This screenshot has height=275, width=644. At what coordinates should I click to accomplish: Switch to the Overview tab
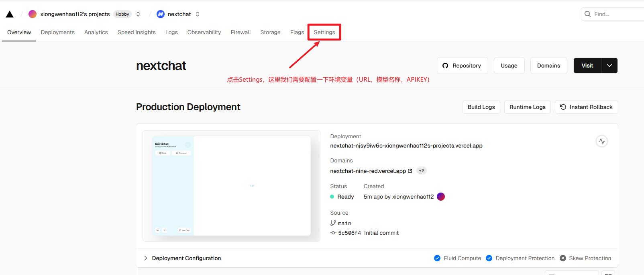(x=19, y=32)
